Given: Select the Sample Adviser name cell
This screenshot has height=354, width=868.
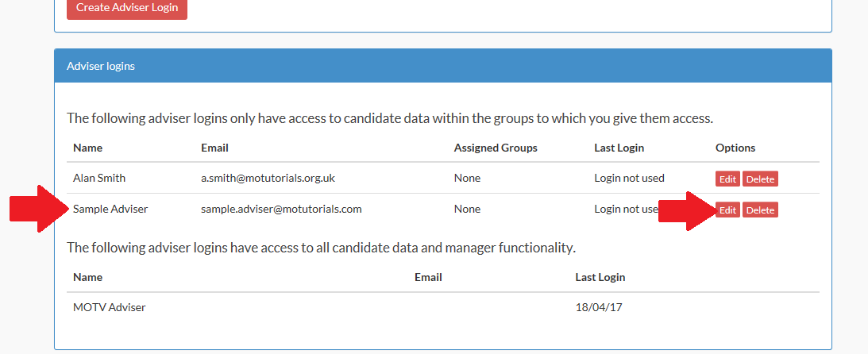Looking at the screenshot, I should [x=110, y=210].
